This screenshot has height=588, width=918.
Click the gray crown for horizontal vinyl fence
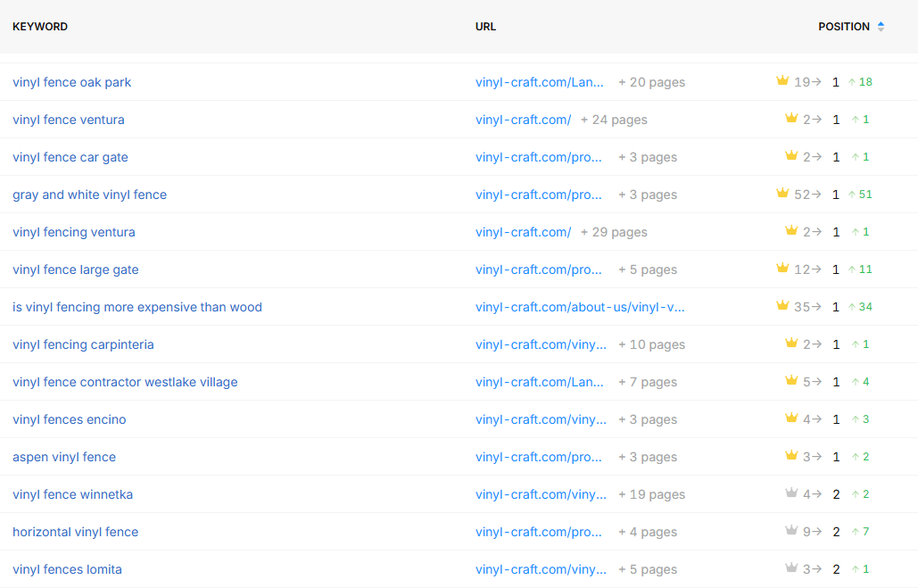tap(791, 531)
